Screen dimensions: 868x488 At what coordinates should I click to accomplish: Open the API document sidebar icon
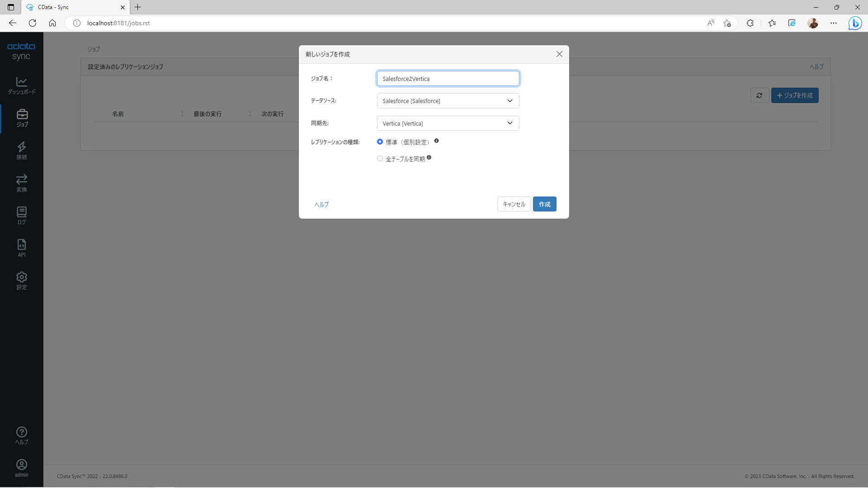[22, 248]
